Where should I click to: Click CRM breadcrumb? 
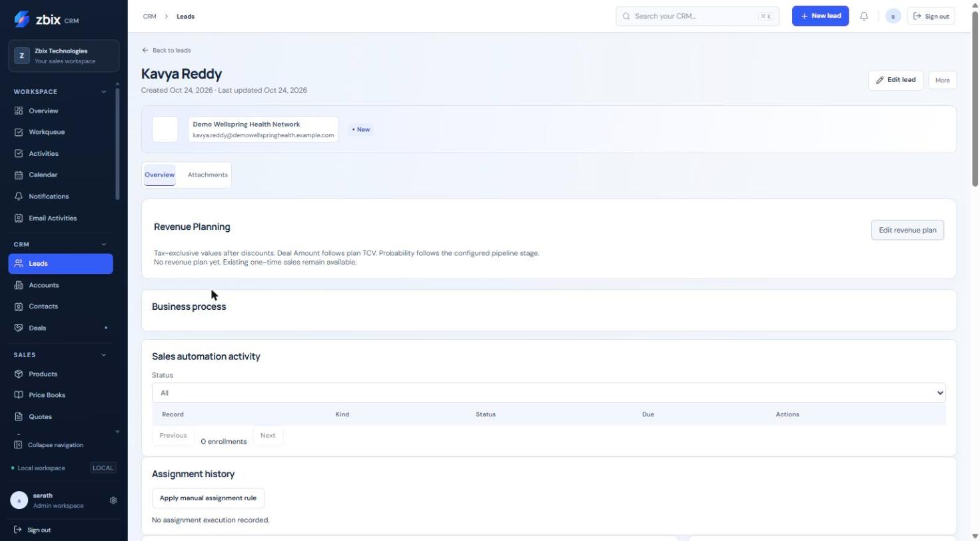coord(150,16)
